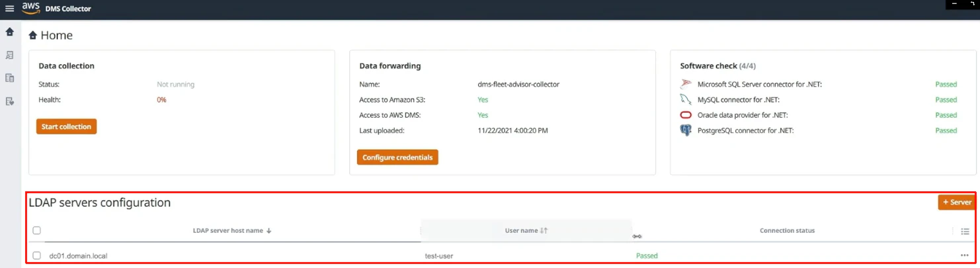980x268 pixels.
Task: Open the sidebar icon with heart badge
Action: point(9,101)
